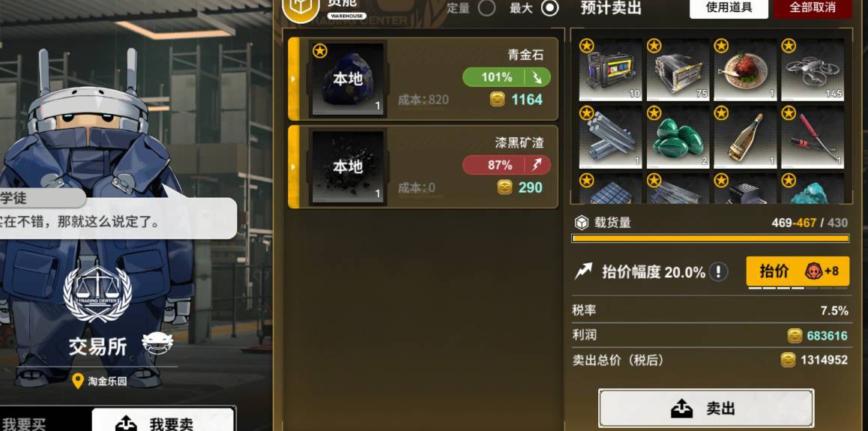Switch to the 我要卖 tab

163,421
